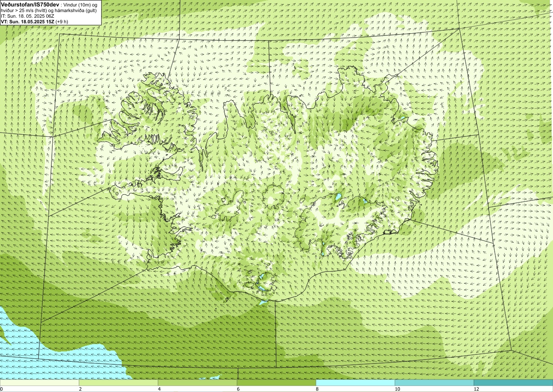Viewport: 553px width, 392px height.
Task: Click the legend scale label "4"
Action: pyautogui.click(x=159, y=389)
